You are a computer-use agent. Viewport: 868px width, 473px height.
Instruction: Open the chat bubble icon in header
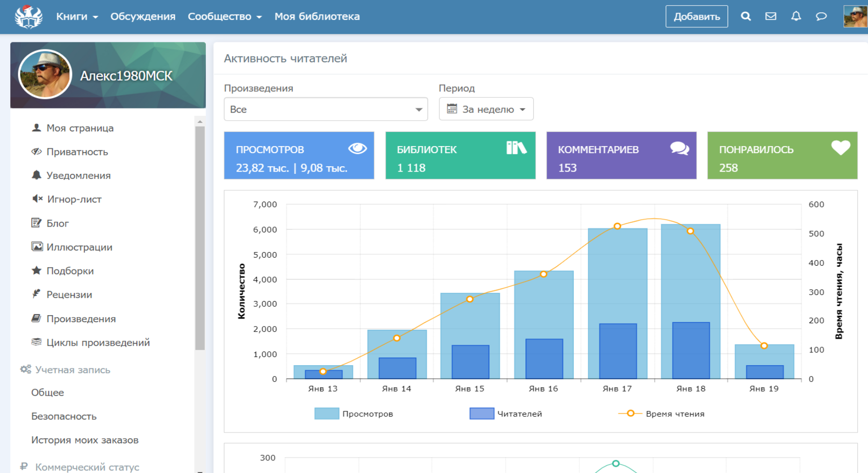coord(821,16)
